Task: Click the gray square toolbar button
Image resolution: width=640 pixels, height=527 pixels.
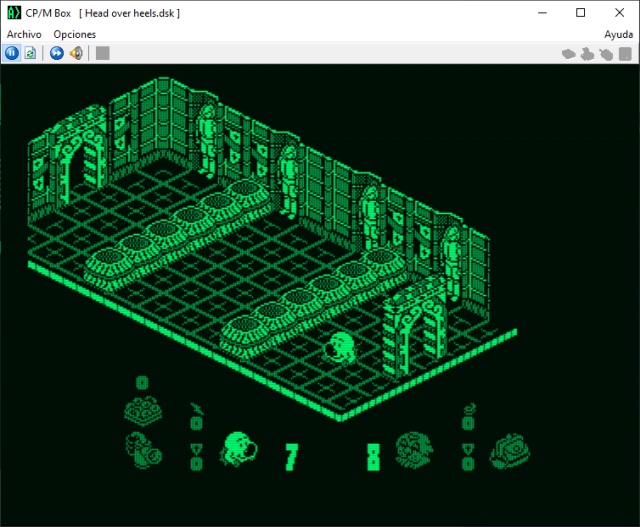Action: [102, 53]
